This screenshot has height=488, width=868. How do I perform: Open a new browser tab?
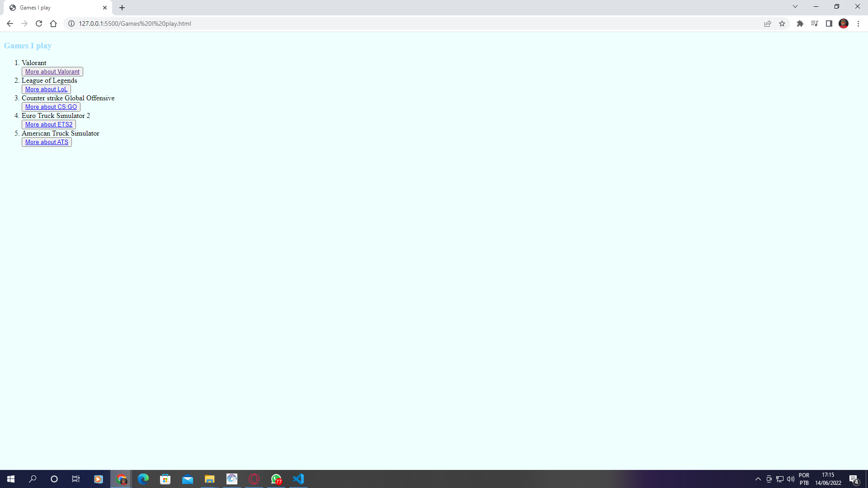click(122, 8)
